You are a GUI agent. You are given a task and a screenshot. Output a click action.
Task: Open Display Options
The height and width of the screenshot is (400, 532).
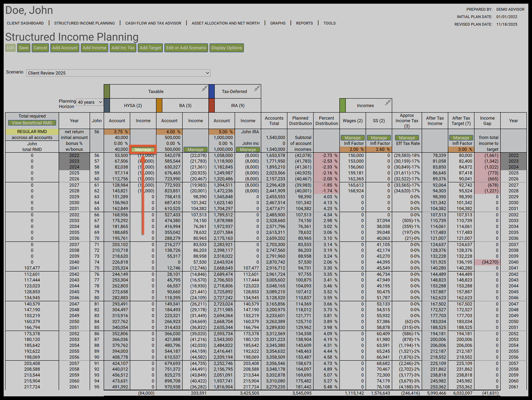(x=226, y=48)
